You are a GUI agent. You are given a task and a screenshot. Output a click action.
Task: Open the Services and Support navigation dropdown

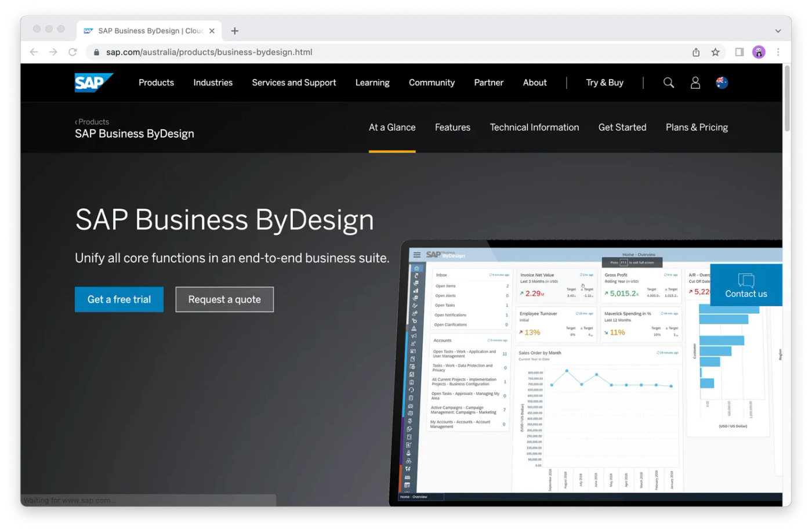click(293, 82)
